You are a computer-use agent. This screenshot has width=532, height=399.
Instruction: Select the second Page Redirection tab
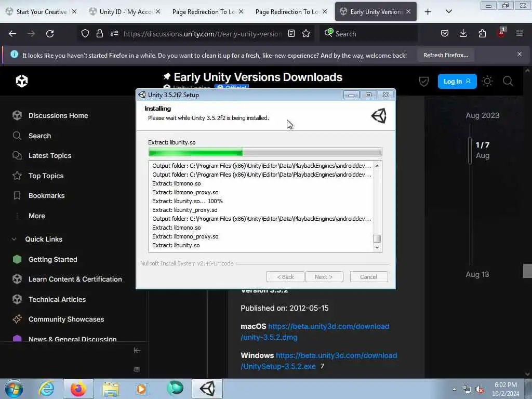291,11
